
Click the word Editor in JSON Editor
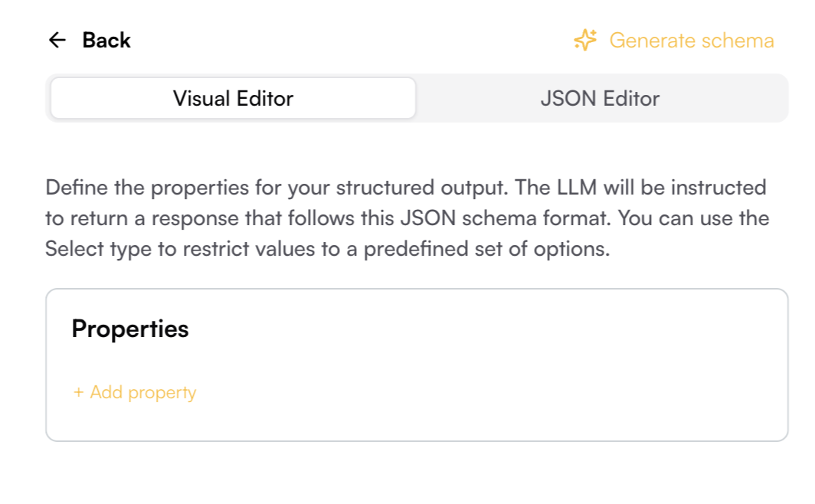point(631,98)
